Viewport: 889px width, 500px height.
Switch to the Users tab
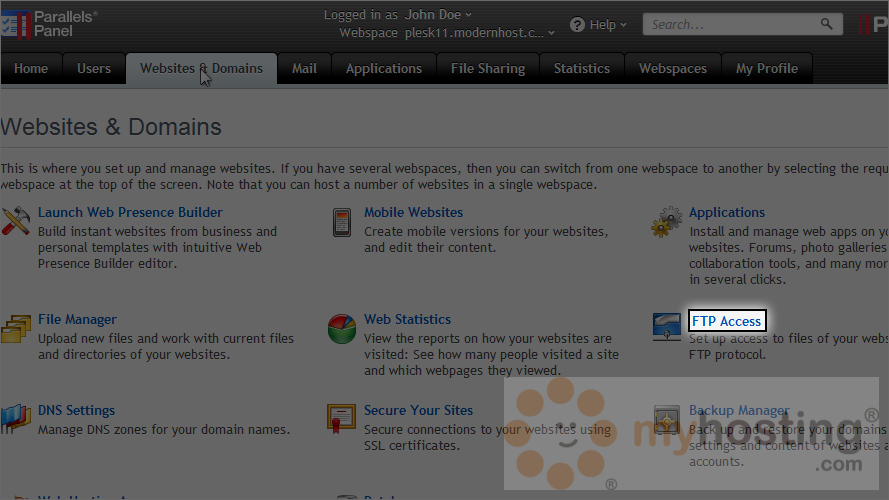94,69
